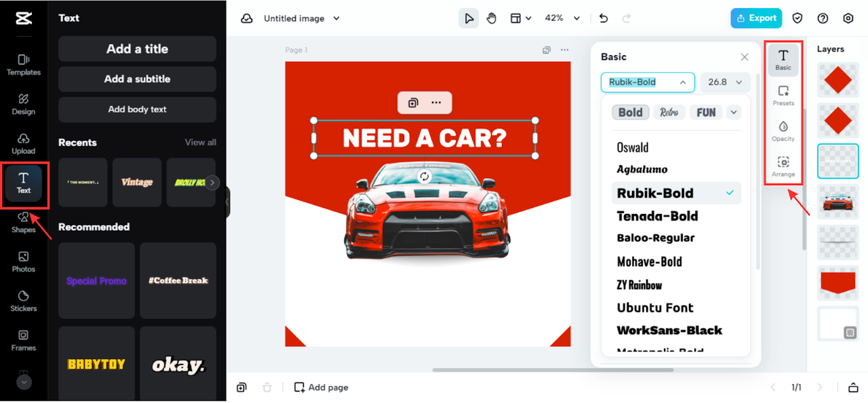The height and width of the screenshot is (403, 868).
Task: Open the shield privacy icon
Action: (798, 18)
